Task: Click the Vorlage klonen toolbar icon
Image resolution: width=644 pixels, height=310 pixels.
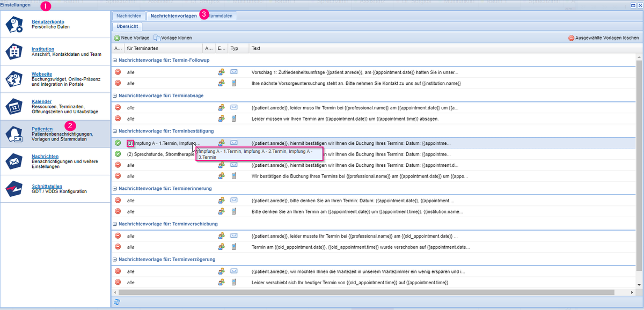Action: click(157, 38)
